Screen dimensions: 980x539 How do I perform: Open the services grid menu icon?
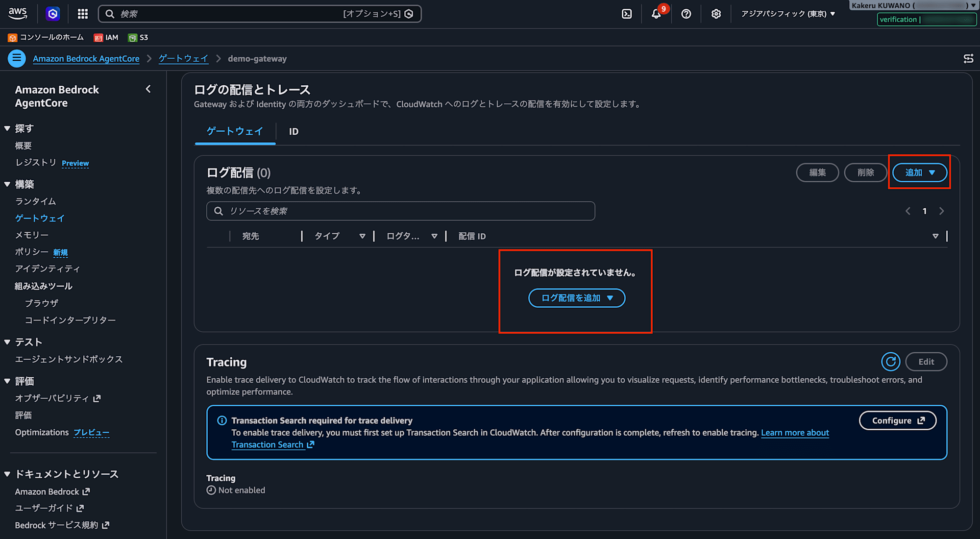83,14
